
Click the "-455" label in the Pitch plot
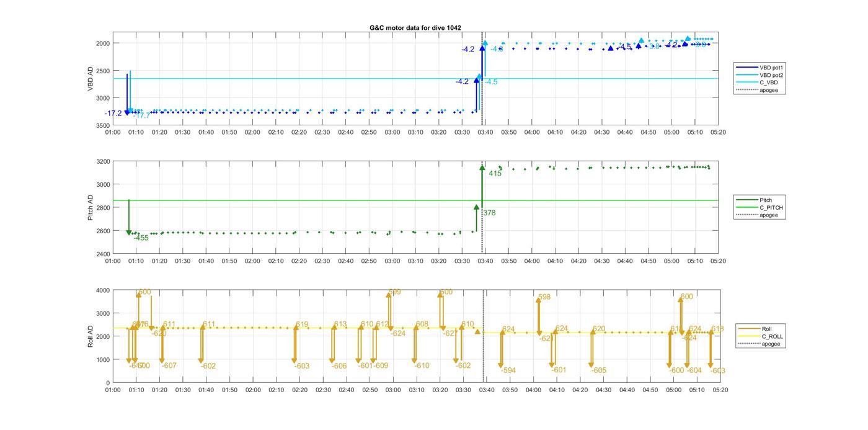tap(141, 238)
